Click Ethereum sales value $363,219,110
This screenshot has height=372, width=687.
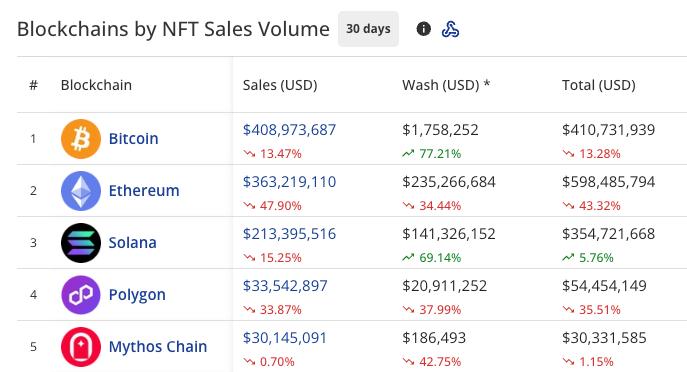(290, 182)
